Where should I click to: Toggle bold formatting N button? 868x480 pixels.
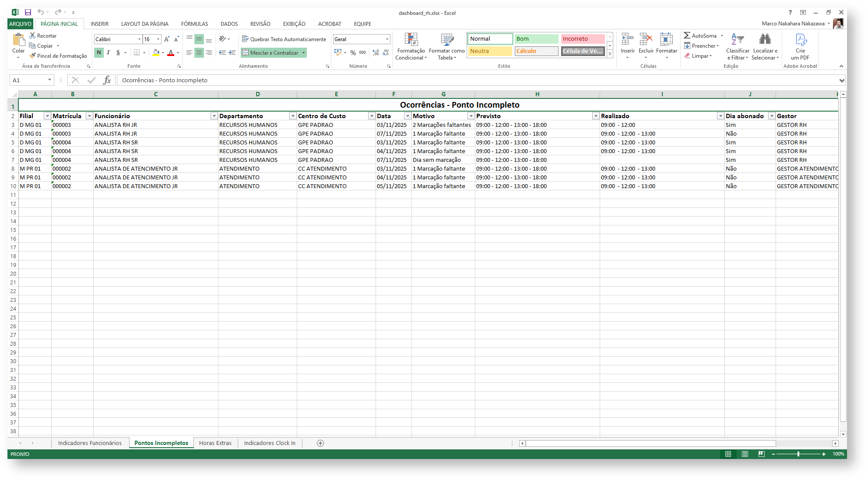99,53
